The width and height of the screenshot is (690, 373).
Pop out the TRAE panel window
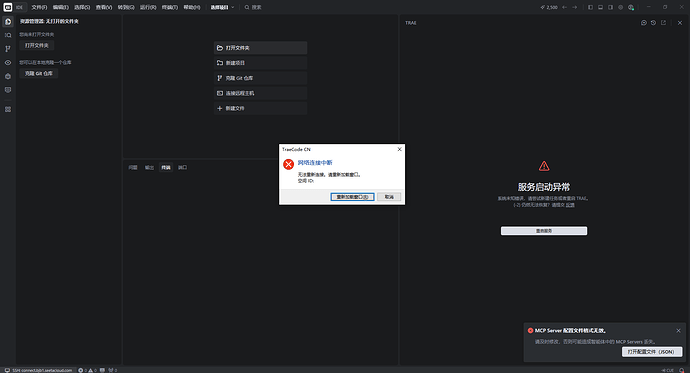[663, 23]
